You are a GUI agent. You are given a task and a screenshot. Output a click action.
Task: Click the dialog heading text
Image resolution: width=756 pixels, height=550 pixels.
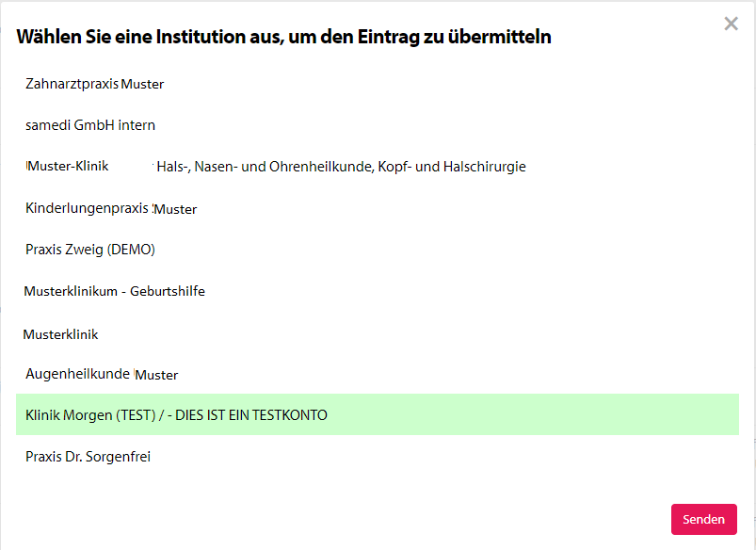pos(283,37)
